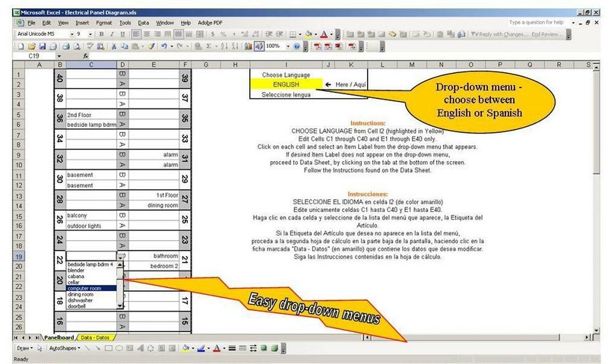Toggle Underline formatting

point(122,34)
